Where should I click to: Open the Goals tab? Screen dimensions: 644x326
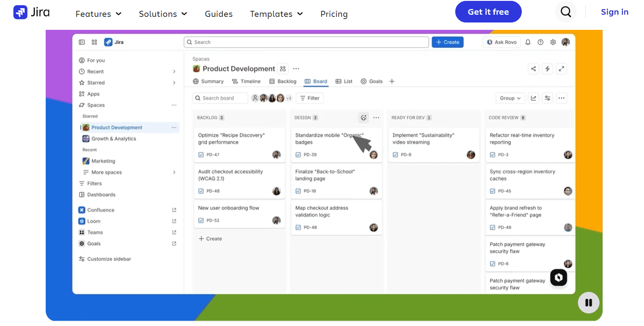(x=371, y=81)
